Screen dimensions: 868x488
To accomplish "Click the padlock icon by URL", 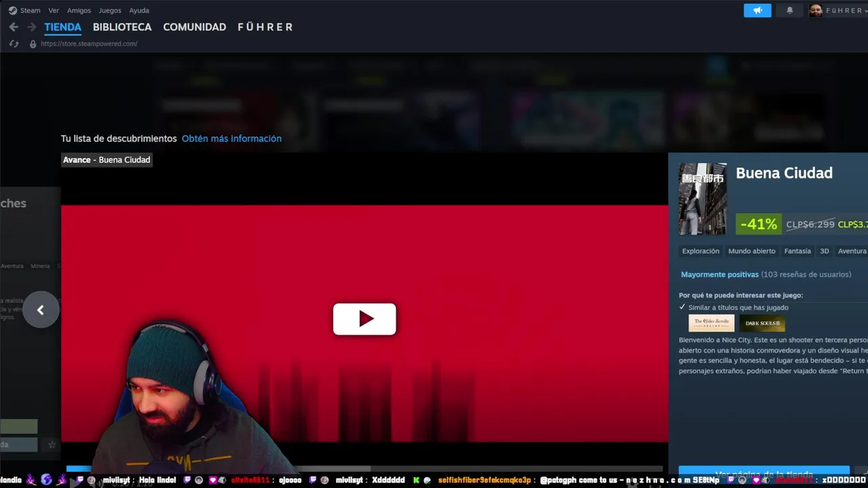I will click(33, 43).
